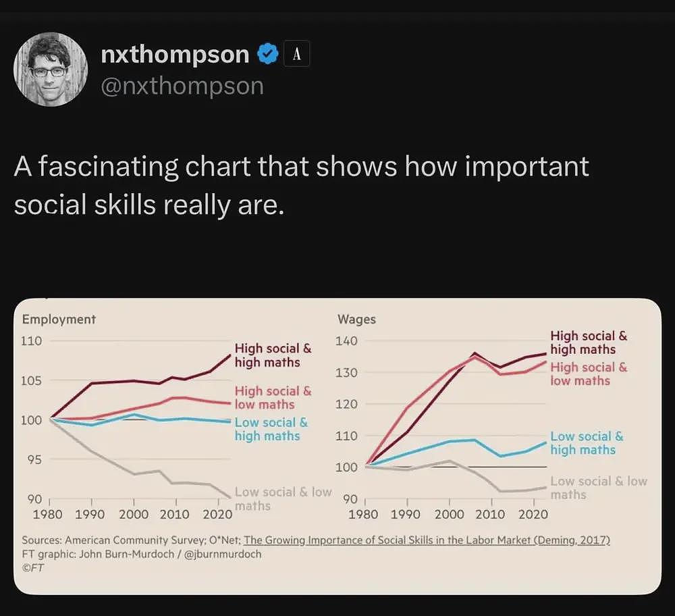The width and height of the screenshot is (675, 616).
Task: Select Wages 'Low social & high maths' label
Action: pos(587,443)
